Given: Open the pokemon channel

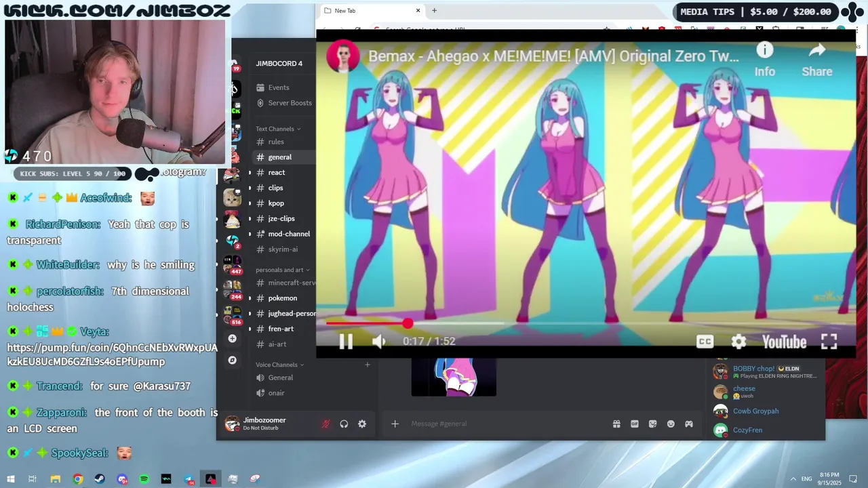Looking at the screenshot, I should click(x=282, y=298).
